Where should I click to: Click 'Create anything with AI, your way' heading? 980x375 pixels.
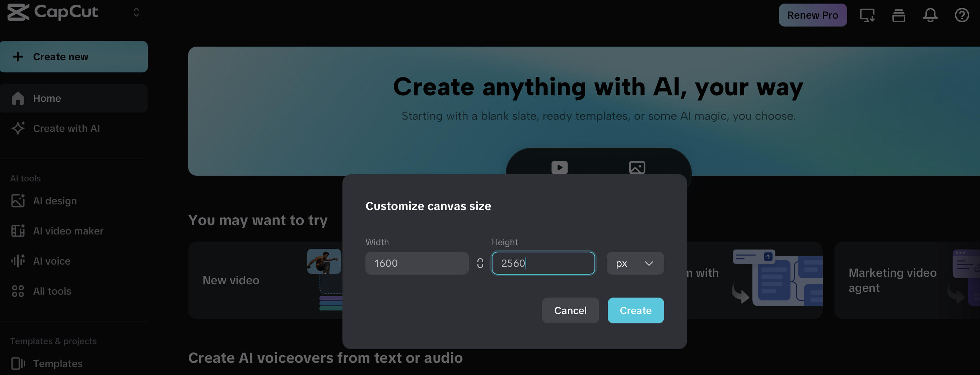coord(598,87)
